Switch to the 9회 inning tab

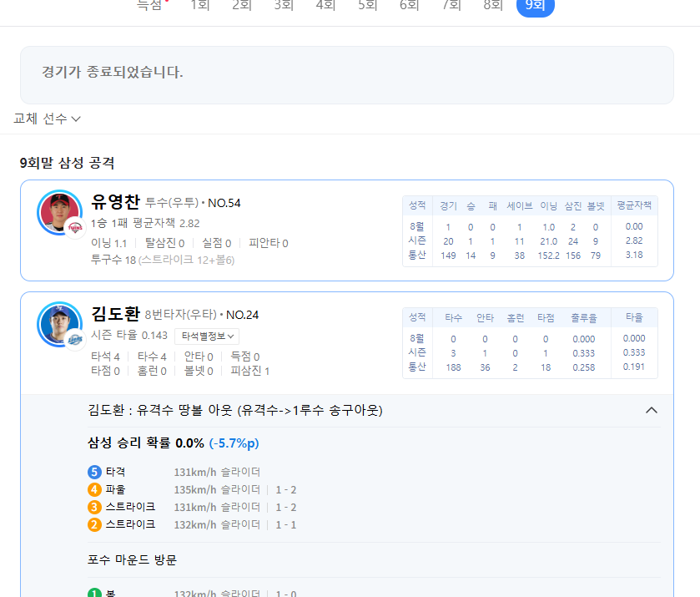click(x=535, y=5)
